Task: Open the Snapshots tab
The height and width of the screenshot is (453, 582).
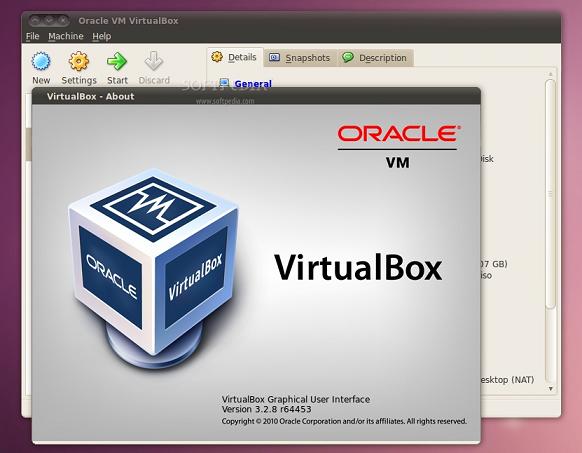Action: [x=300, y=58]
